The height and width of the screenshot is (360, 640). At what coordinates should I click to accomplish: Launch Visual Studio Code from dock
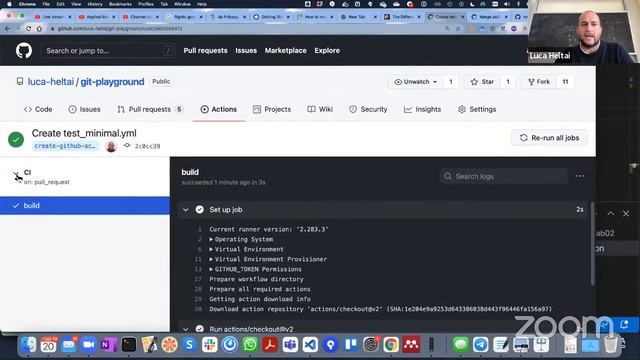pyautogui.click(x=310, y=345)
